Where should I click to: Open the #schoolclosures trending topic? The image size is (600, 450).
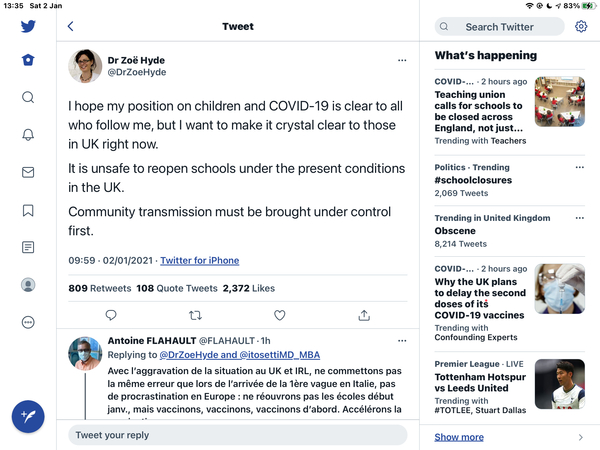click(473, 180)
